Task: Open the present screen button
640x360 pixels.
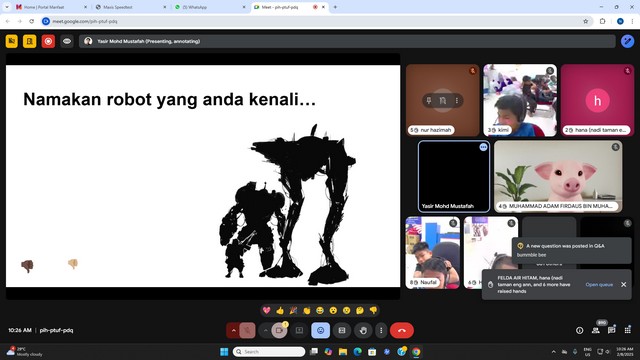Action: tap(299, 330)
